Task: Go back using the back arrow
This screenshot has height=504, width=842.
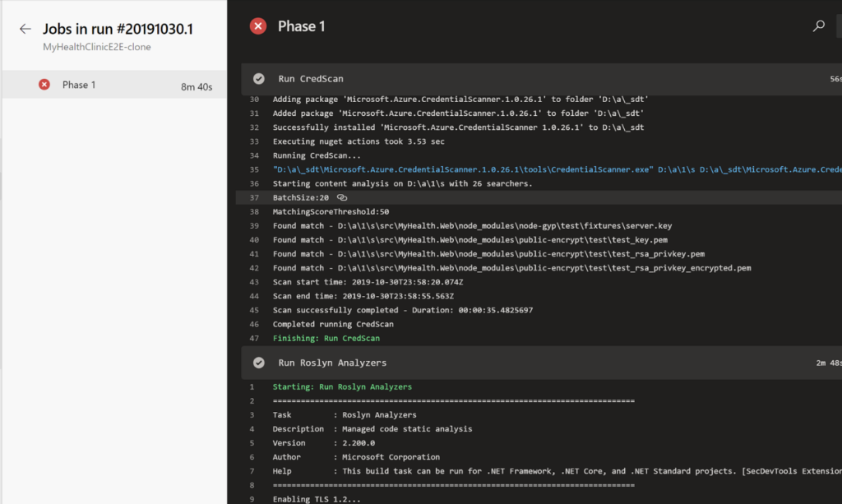Action: [25, 28]
